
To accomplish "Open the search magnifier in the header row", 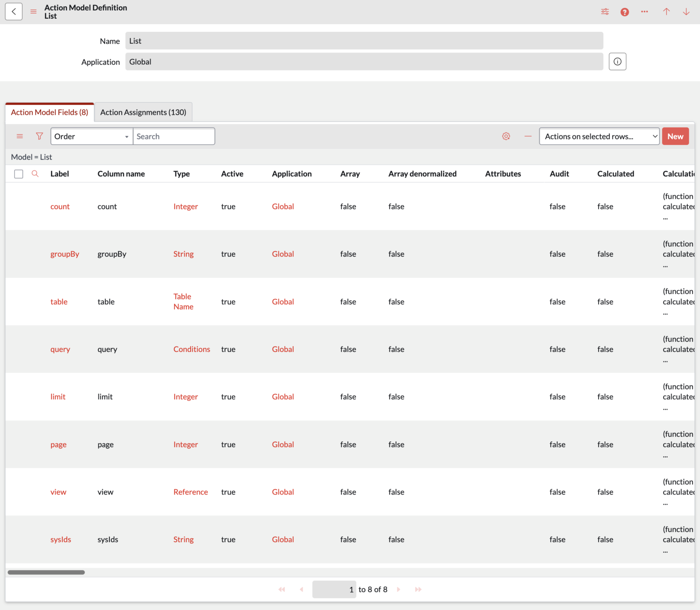I will tap(35, 174).
